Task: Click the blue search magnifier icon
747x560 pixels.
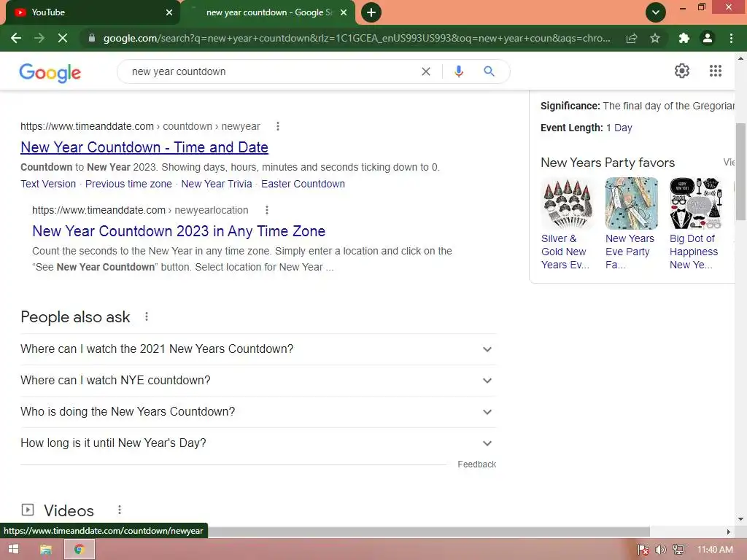Action: (x=489, y=71)
